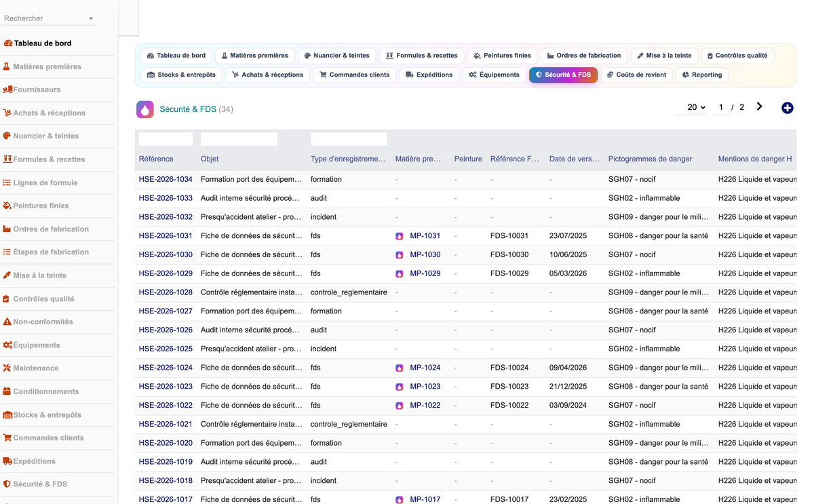Click the Stocks & entrepôts warehouse icon in sidebar
The image size is (814, 504).
pyautogui.click(x=8, y=415)
